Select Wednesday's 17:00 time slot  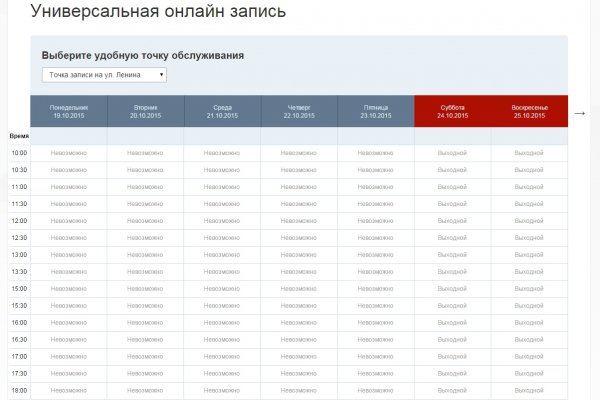click(x=222, y=356)
